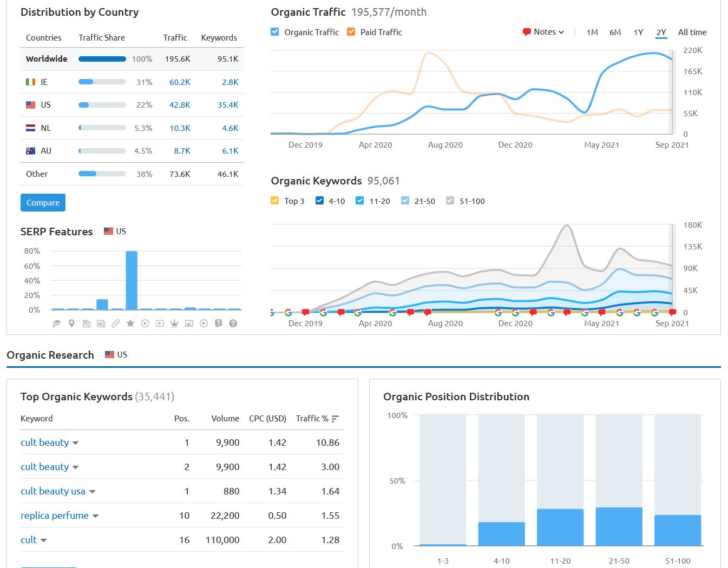Screen dimensions: 728x568
Task: Switch to the 6M time range
Action: tap(615, 32)
